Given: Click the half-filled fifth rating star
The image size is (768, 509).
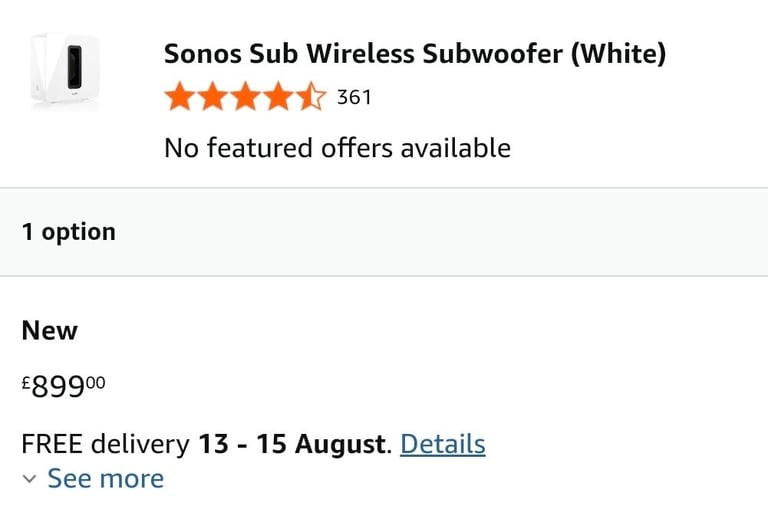Looking at the screenshot, I should tap(311, 97).
